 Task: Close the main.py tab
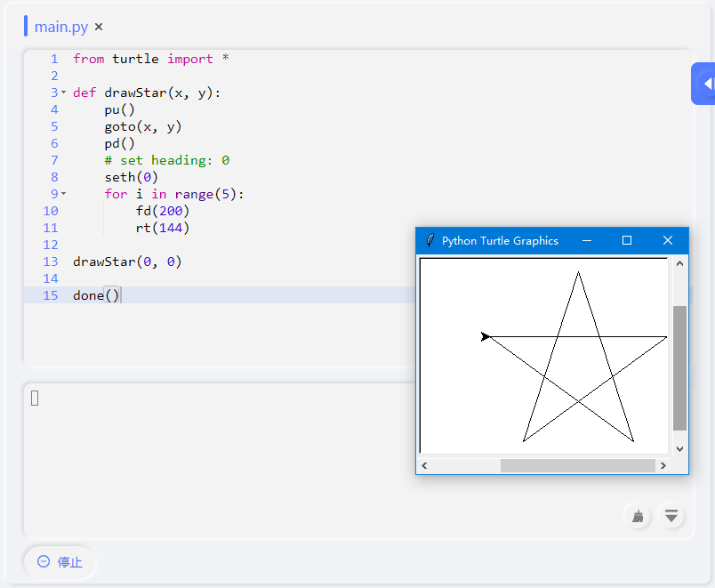[99, 27]
